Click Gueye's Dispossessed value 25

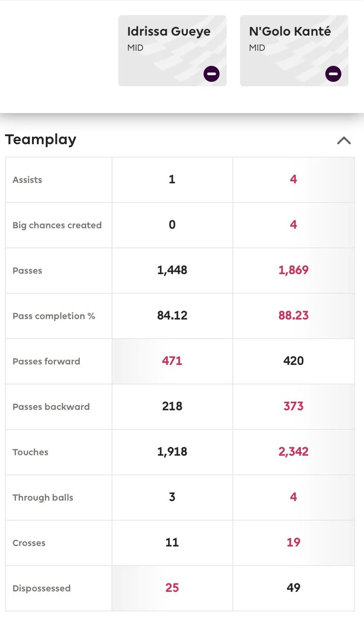pyautogui.click(x=172, y=588)
